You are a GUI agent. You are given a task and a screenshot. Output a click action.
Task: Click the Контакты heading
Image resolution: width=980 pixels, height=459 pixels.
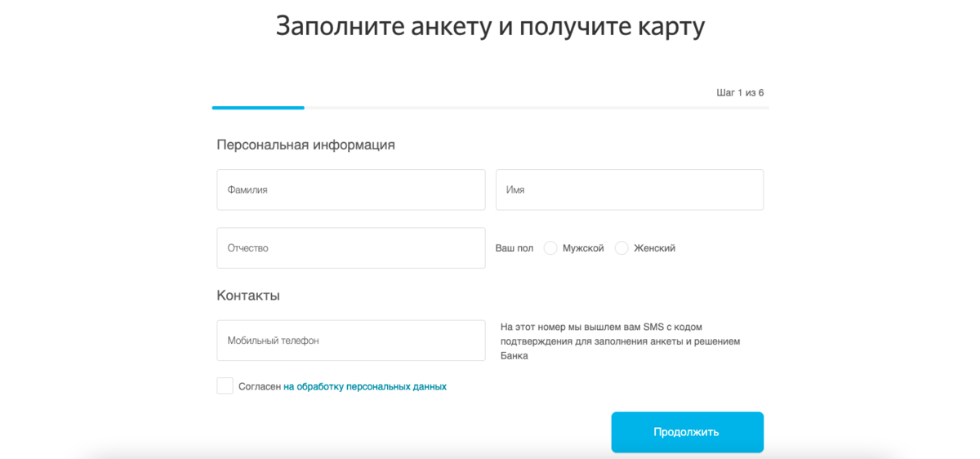pos(248,296)
